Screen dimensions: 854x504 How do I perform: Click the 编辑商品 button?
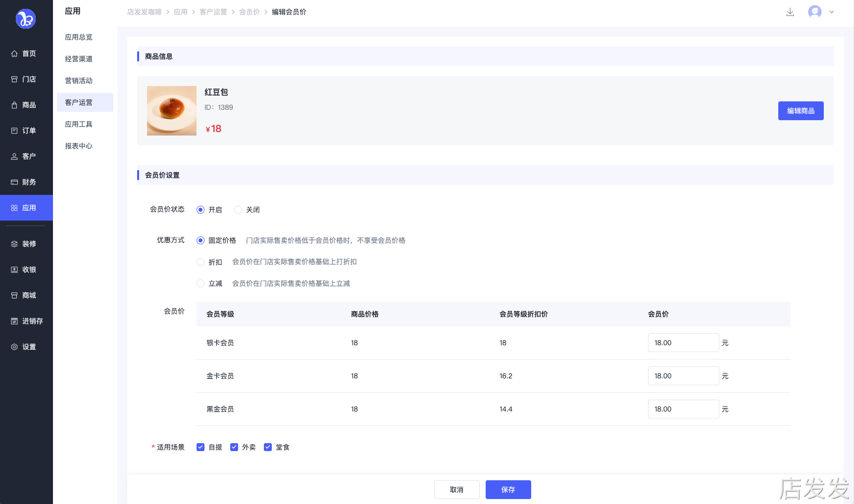click(x=801, y=111)
